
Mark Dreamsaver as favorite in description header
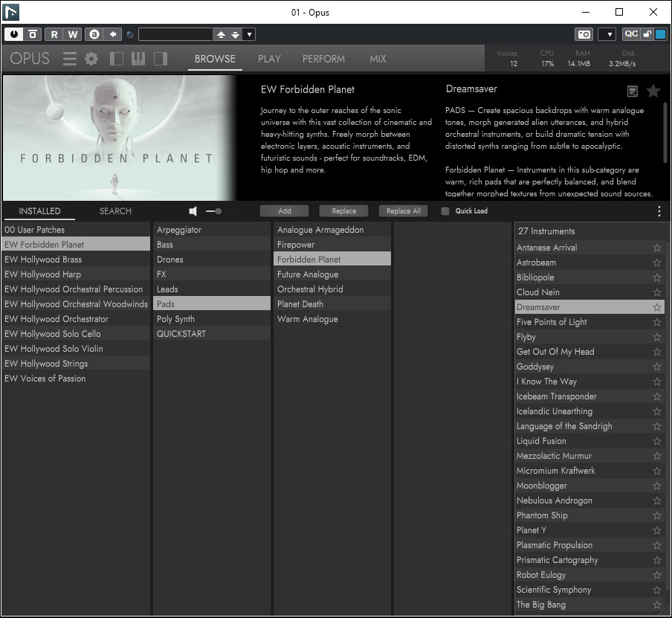point(653,91)
